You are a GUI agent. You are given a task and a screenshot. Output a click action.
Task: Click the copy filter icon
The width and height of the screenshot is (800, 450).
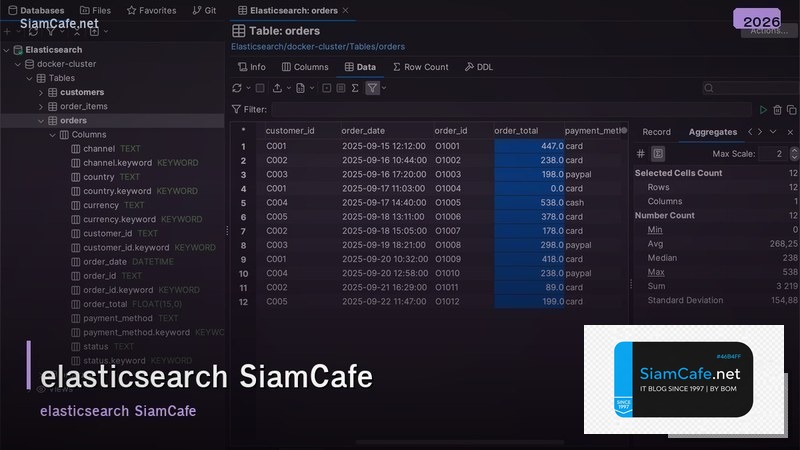click(791, 110)
